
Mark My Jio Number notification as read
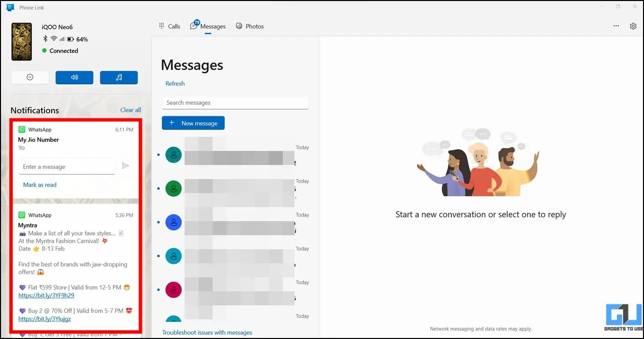pos(40,185)
